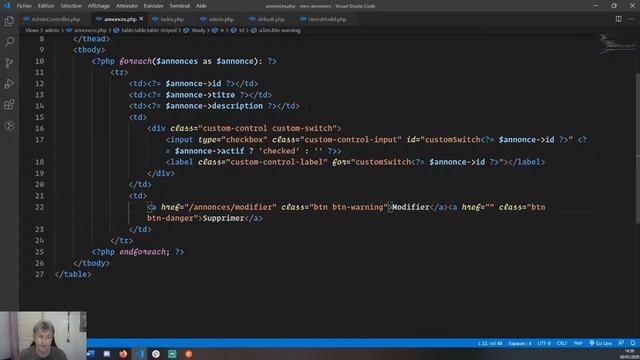Expand the tbody breadcrumb
Image resolution: width=640 pixels, height=360 pixels.
(198, 30)
